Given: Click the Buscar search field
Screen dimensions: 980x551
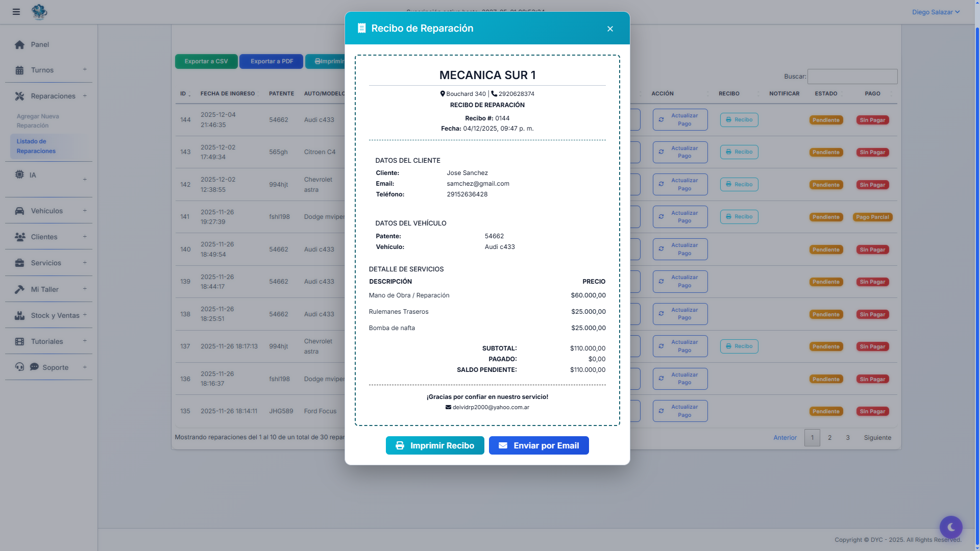Looking at the screenshot, I should [852, 77].
